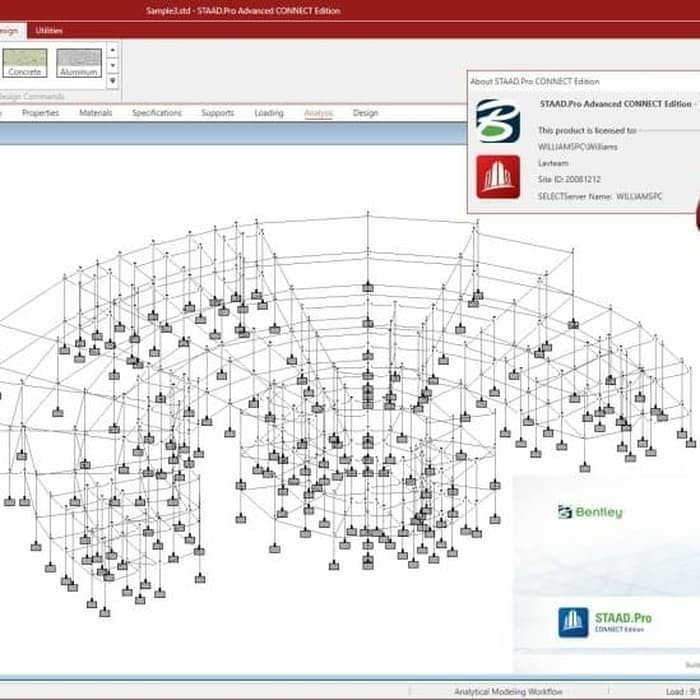The height and width of the screenshot is (700, 700).
Task: Click the red STAAD.Pro building icon
Action: [x=497, y=177]
